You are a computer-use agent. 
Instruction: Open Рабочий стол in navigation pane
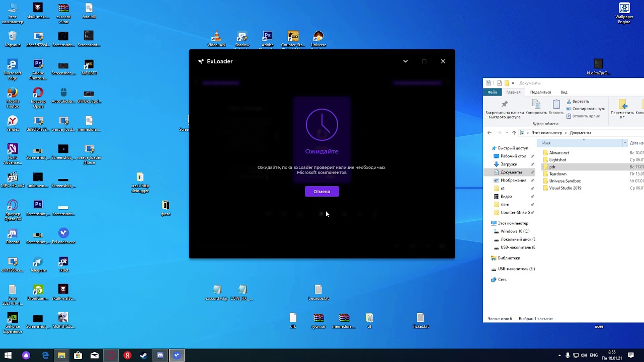pos(510,156)
